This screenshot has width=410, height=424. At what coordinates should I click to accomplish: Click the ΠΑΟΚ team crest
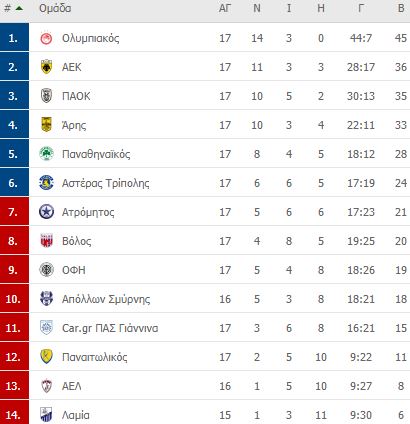tap(46, 96)
